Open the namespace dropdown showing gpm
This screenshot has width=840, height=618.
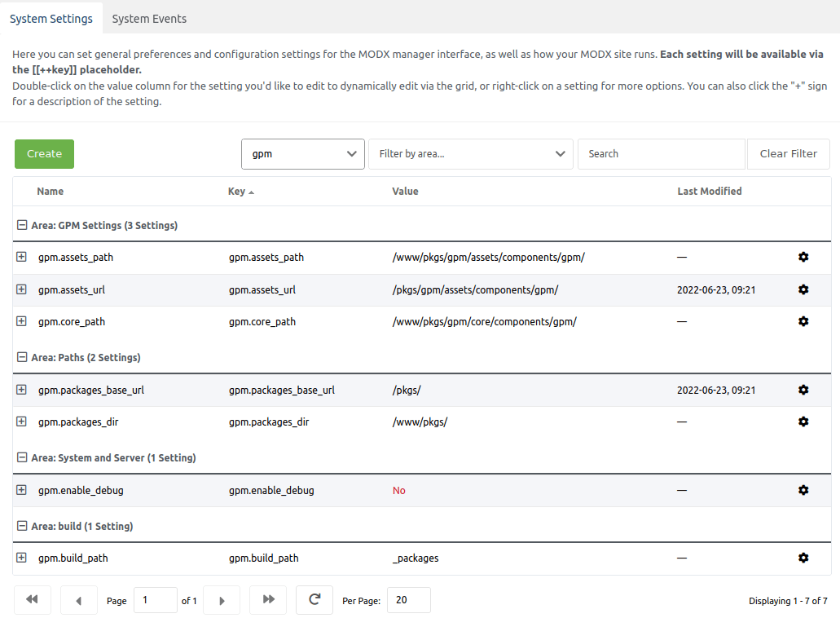[302, 153]
